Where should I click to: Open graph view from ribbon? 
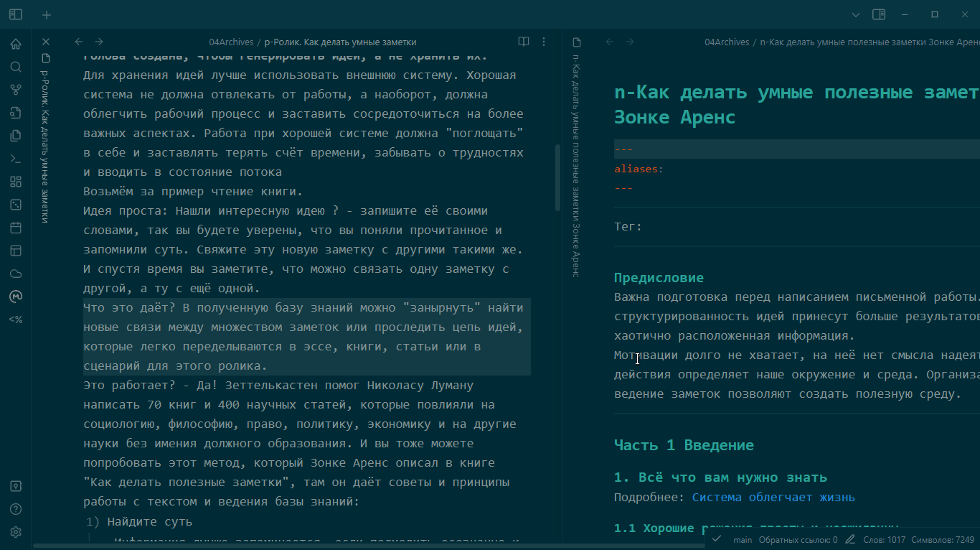pos(16,90)
